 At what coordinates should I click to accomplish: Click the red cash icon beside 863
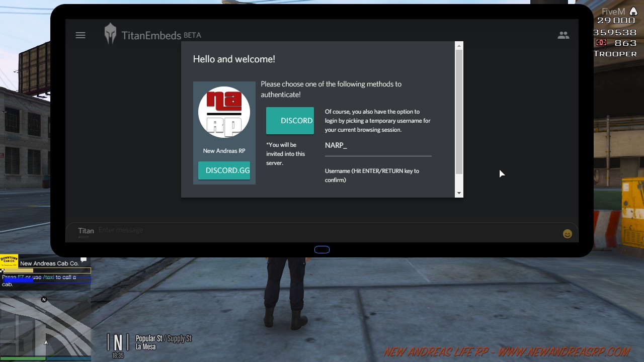(600, 43)
